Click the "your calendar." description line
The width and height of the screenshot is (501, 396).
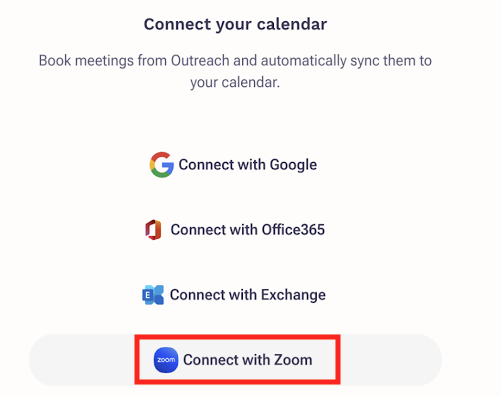pos(235,83)
